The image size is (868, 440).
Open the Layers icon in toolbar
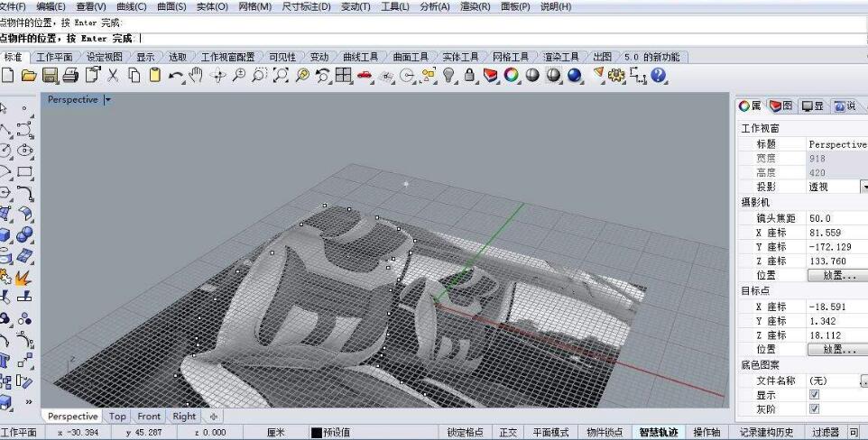(491, 75)
